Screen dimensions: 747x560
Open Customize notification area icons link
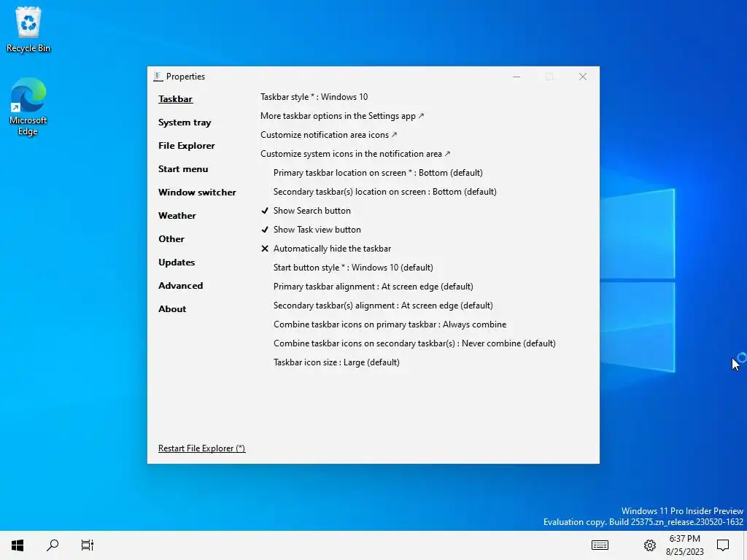pyautogui.click(x=329, y=135)
